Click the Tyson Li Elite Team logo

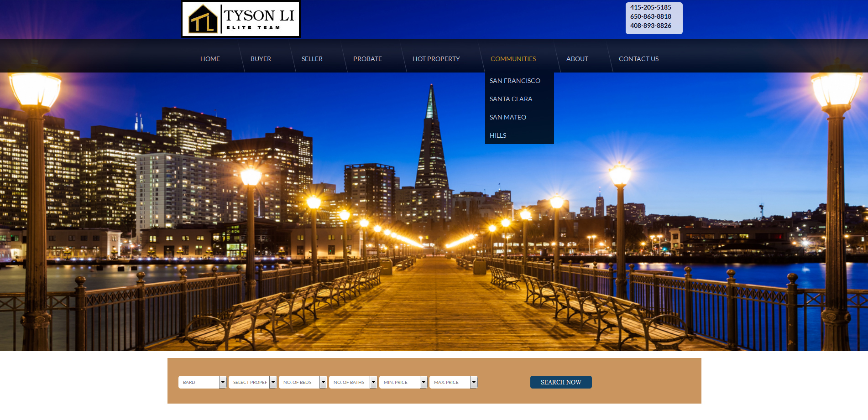(x=241, y=19)
